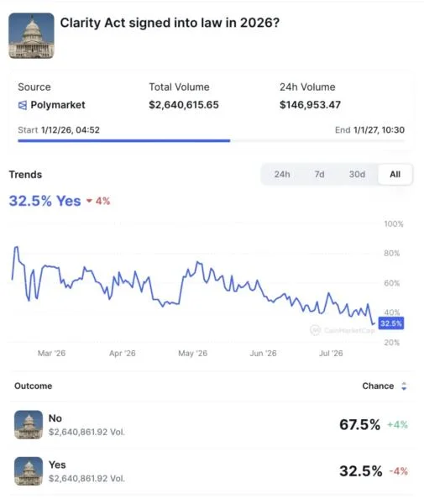This screenshot has width=424, height=504.
Task: Choose the All trend range tab
Action: [395, 174]
